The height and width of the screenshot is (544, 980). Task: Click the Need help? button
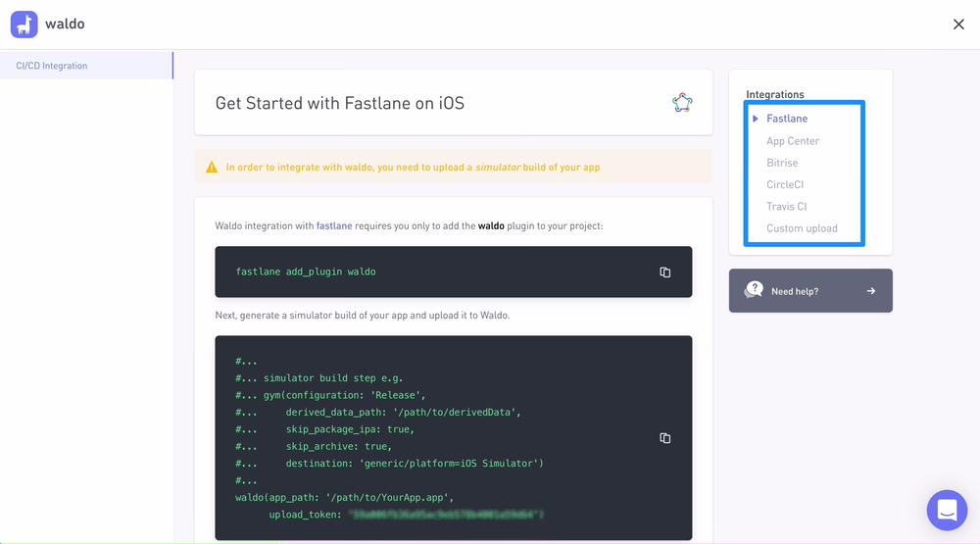(810, 291)
